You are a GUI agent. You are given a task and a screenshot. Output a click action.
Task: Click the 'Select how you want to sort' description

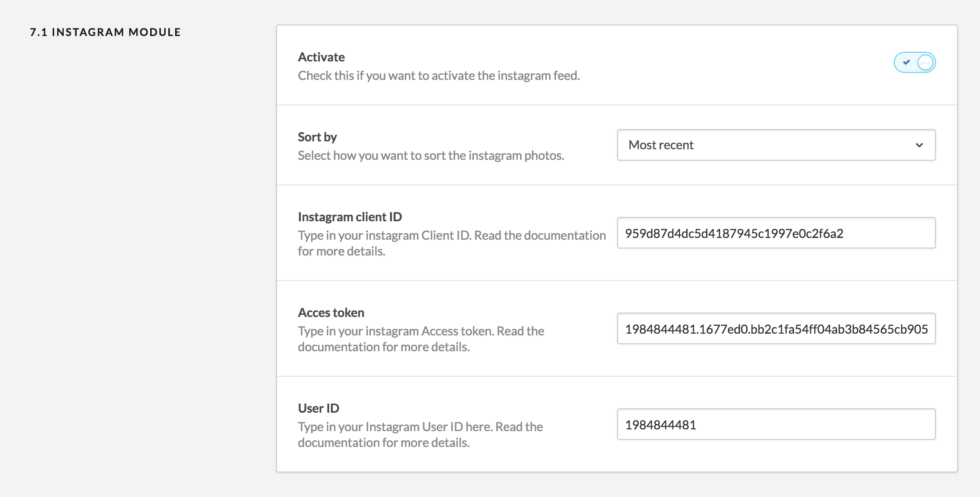click(431, 155)
